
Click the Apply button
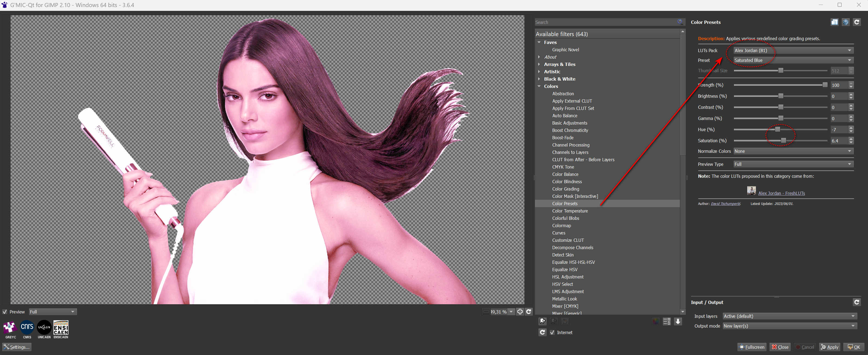click(x=829, y=347)
